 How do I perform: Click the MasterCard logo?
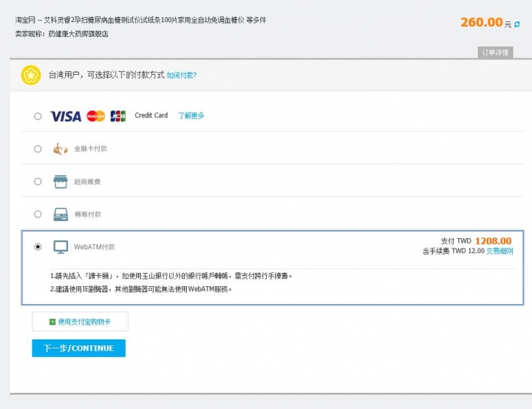tap(95, 116)
